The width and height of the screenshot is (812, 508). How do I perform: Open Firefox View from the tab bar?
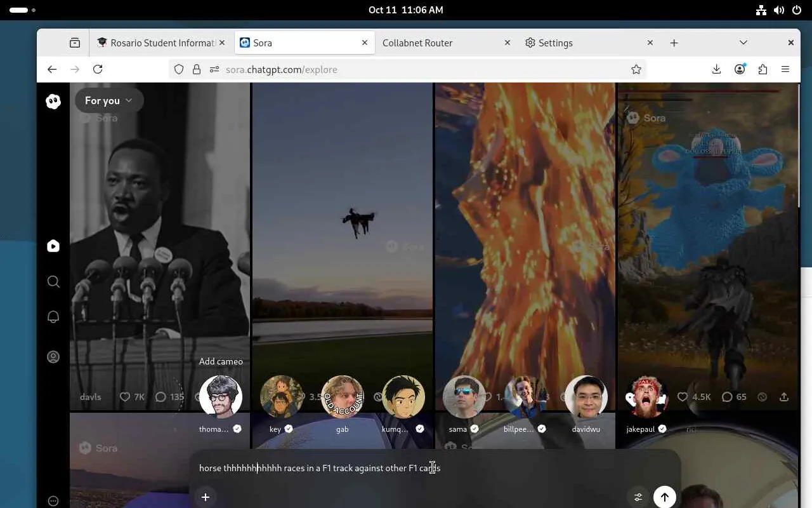click(75, 43)
